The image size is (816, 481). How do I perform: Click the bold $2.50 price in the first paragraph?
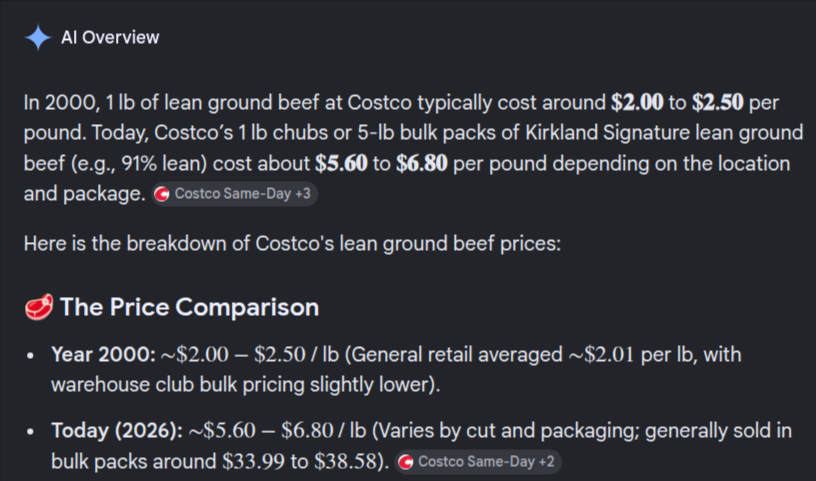coord(717,103)
